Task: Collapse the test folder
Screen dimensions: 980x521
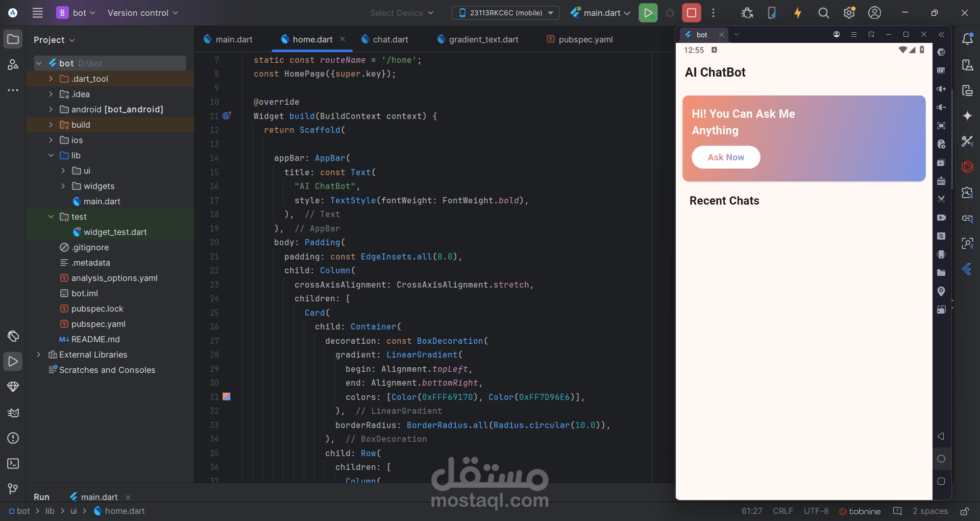Action: [x=51, y=217]
